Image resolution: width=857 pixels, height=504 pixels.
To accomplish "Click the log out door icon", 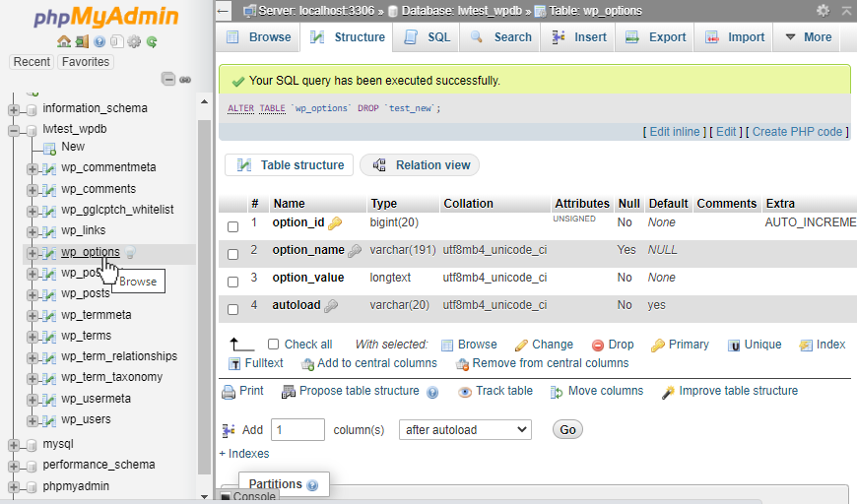I will (82, 41).
